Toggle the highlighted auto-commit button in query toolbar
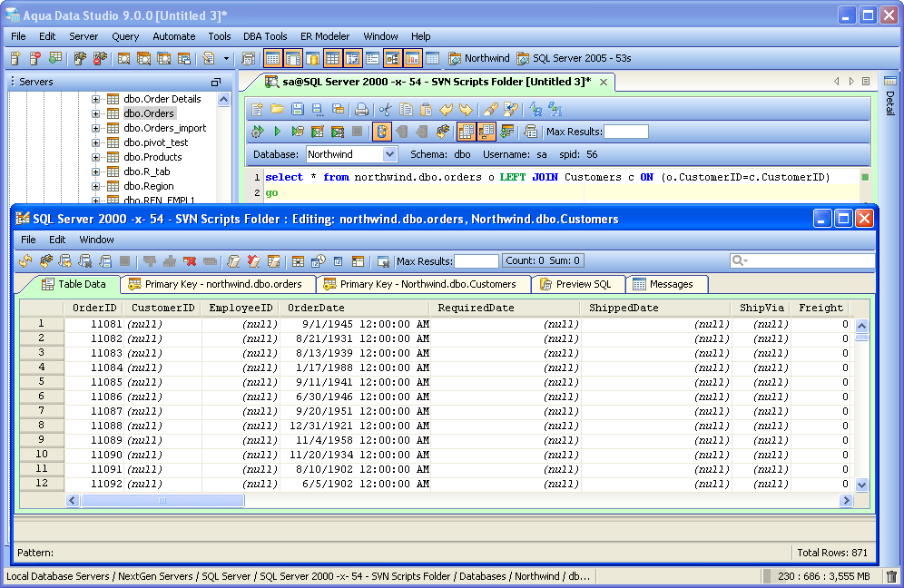904x588 pixels. pyautogui.click(x=382, y=132)
